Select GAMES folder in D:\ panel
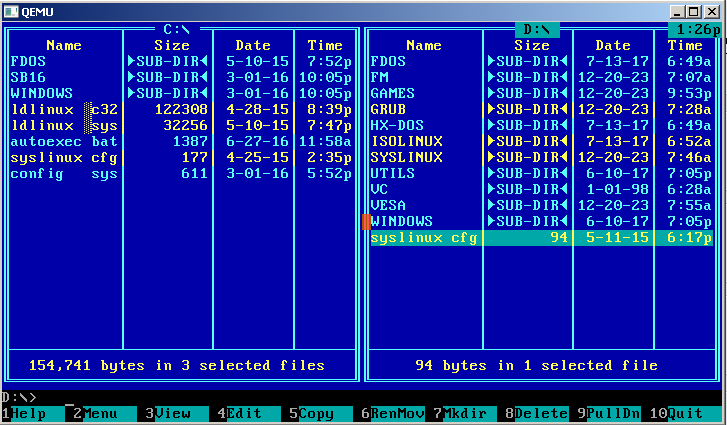The image size is (727, 425). coord(392,93)
